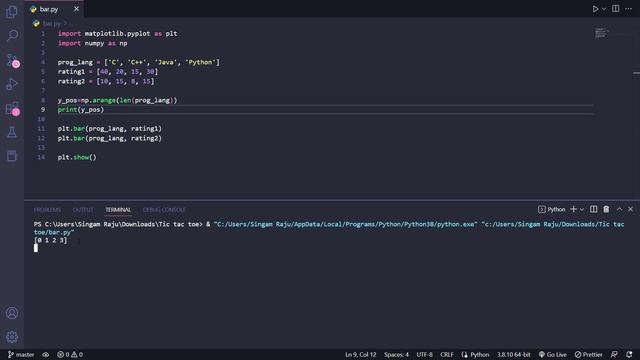Run the Python file with play icon

[x=595, y=9]
